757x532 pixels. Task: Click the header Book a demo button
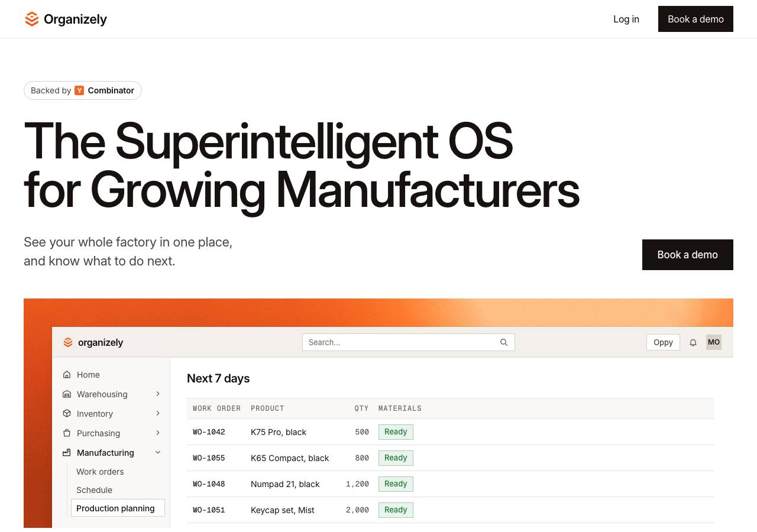[x=695, y=19]
